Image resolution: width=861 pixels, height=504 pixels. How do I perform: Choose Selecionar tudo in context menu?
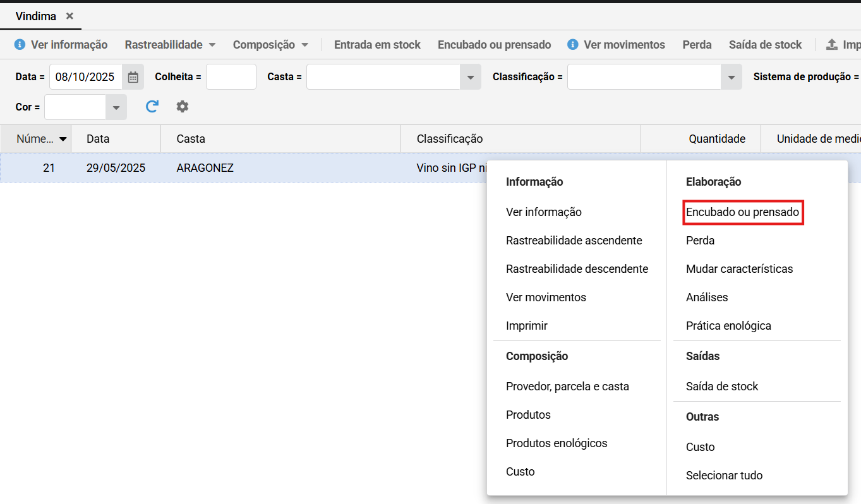(x=725, y=476)
